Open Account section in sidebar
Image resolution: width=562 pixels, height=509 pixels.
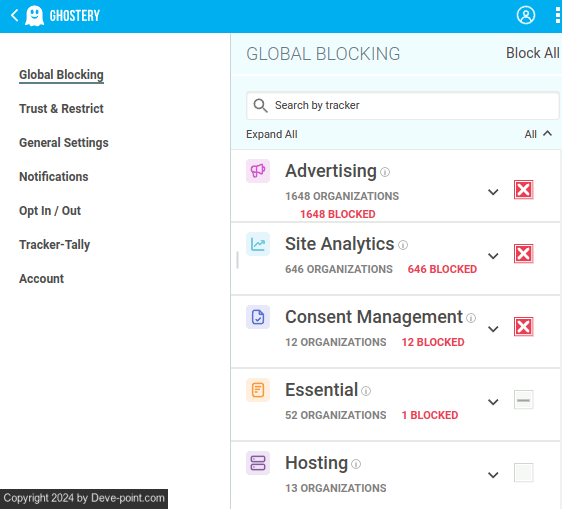pos(42,279)
